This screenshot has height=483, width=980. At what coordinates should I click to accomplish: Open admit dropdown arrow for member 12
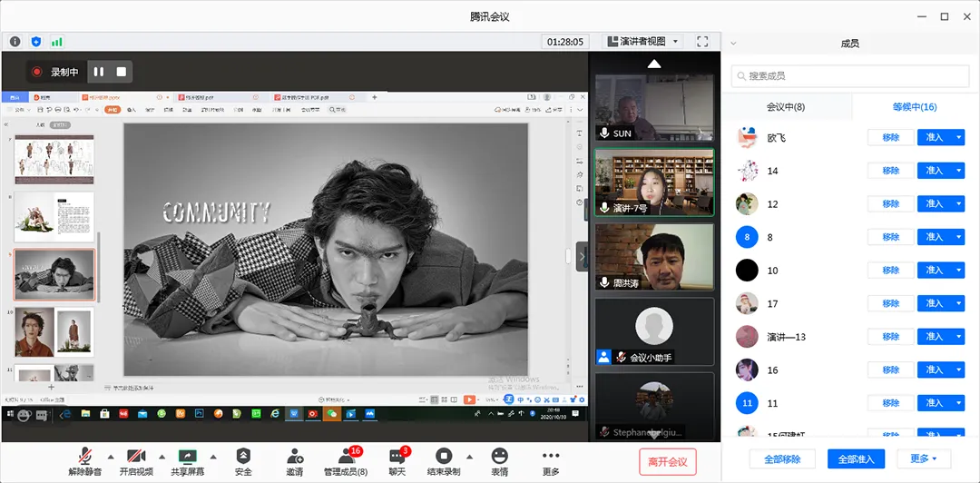959,203
